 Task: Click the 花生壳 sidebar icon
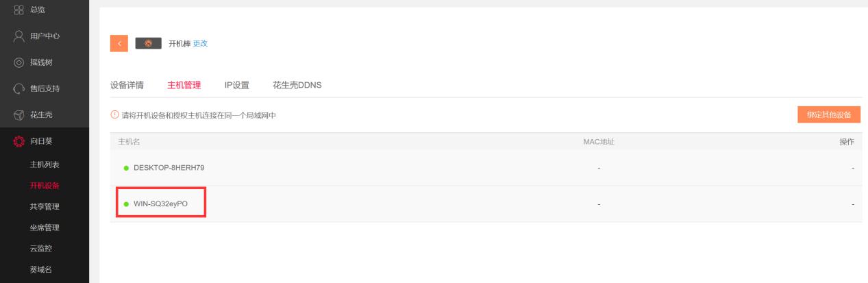18,114
